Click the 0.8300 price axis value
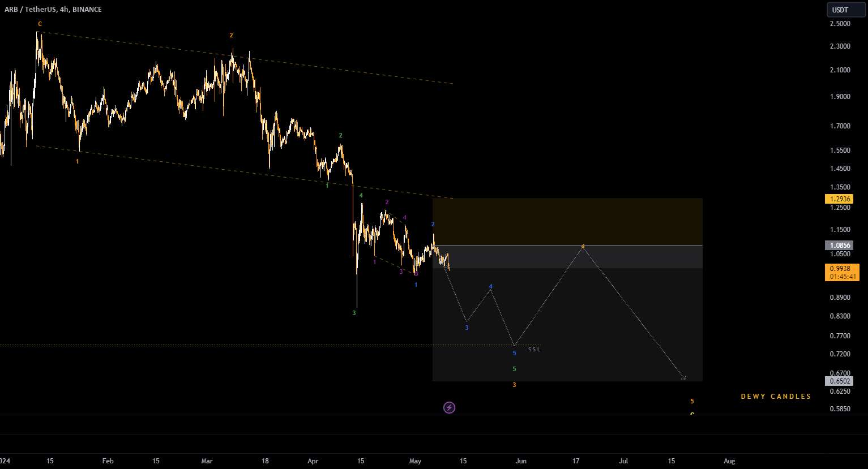 click(840, 316)
